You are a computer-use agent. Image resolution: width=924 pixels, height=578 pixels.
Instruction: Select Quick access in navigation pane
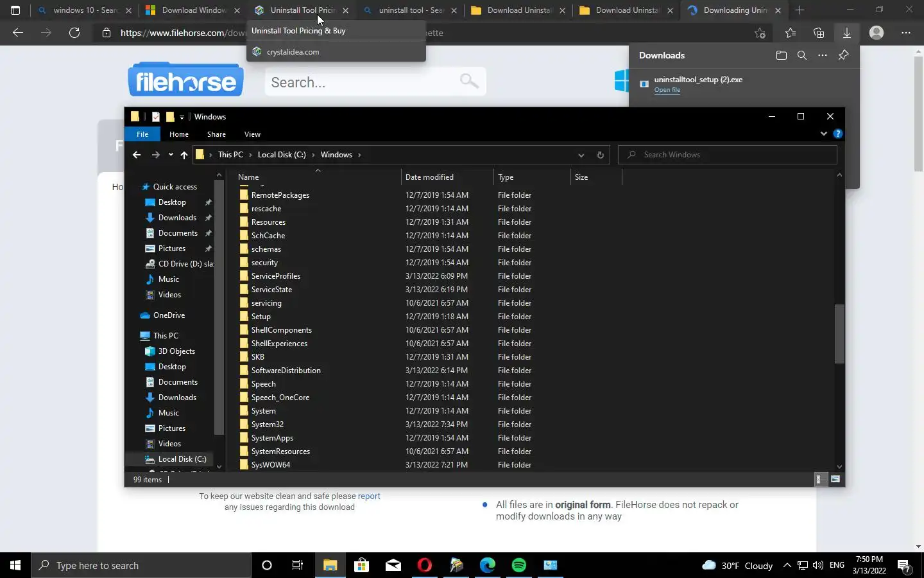pos(175,187)
